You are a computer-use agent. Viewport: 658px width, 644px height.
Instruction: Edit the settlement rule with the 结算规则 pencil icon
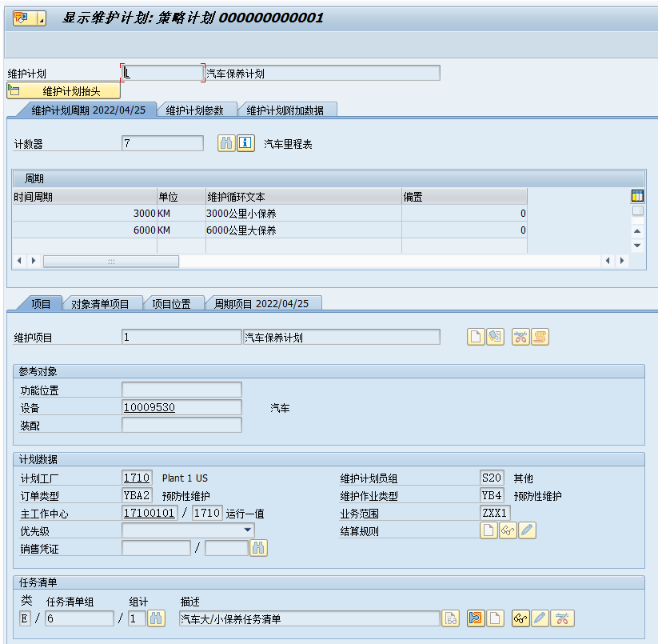[527, 530]
